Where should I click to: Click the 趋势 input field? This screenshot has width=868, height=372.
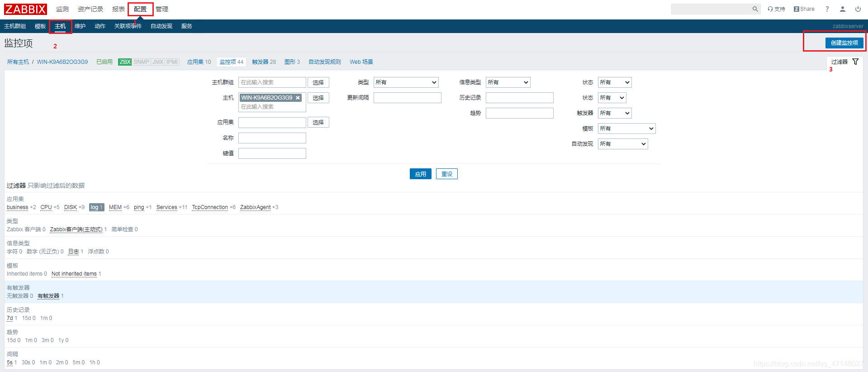(520, 113)
